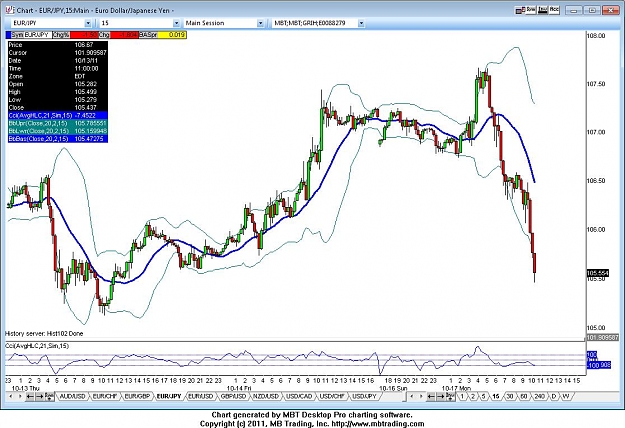Click the Close 105.437 row in data box
This screenshot has width=625, height=428.
click(57, 108)
